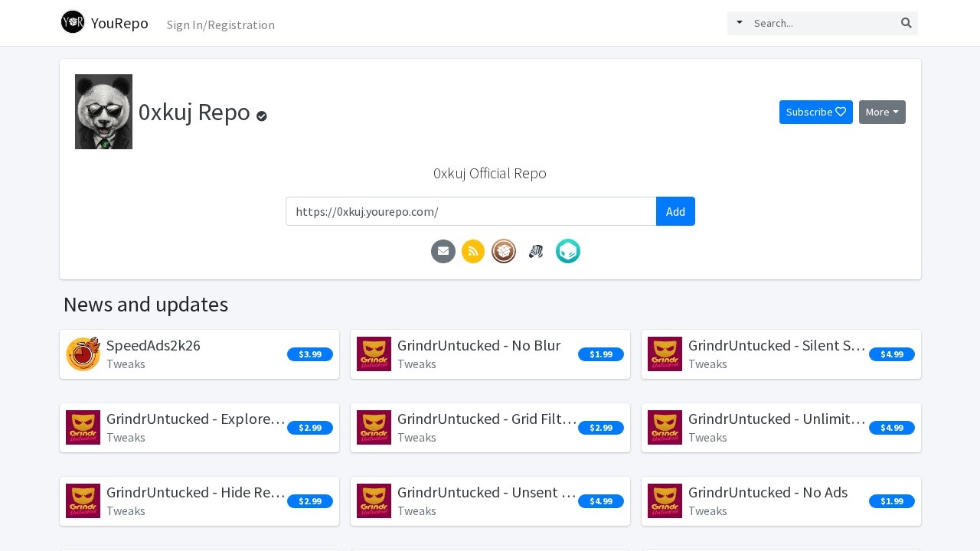Click GrindrUntucked - Hide Re… icon

tap(83, 501)
